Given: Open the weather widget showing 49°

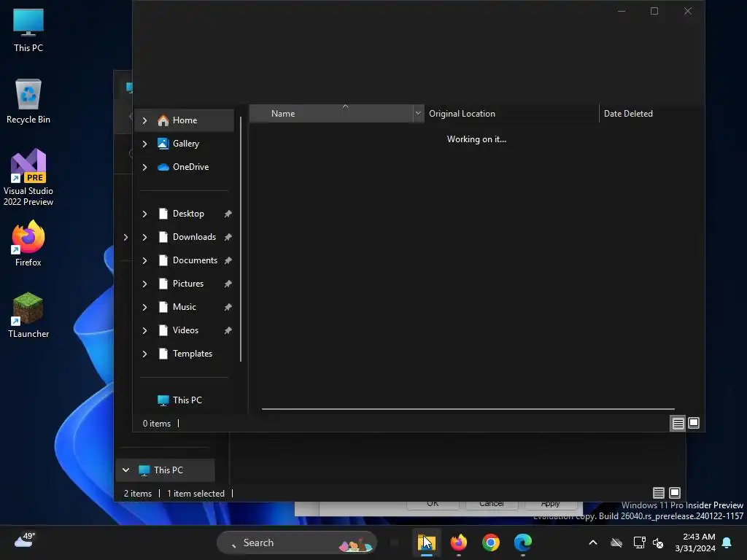Looking at the screenshot, I should tap(25, 540).
